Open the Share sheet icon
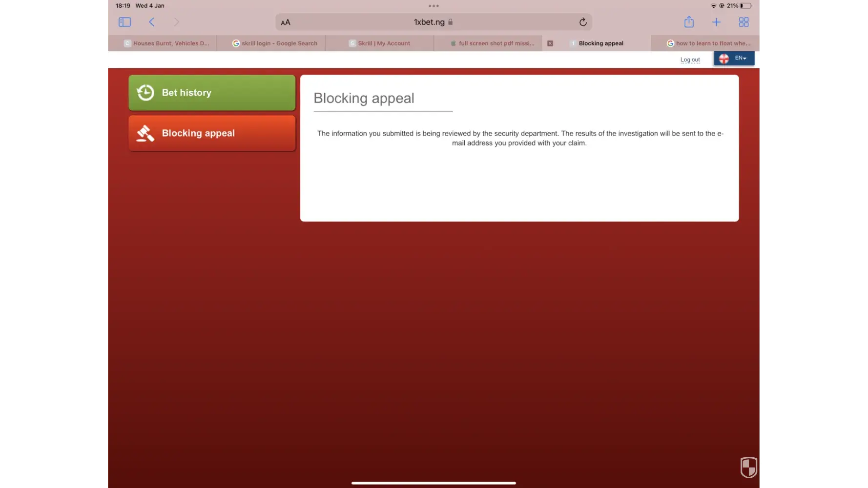This screenshot has width=868, height=488. point(689,22)
